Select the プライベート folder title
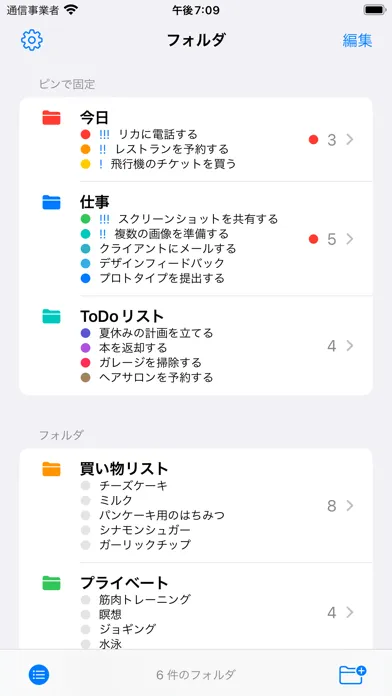The image size is (392, 696). coord(124,582)
